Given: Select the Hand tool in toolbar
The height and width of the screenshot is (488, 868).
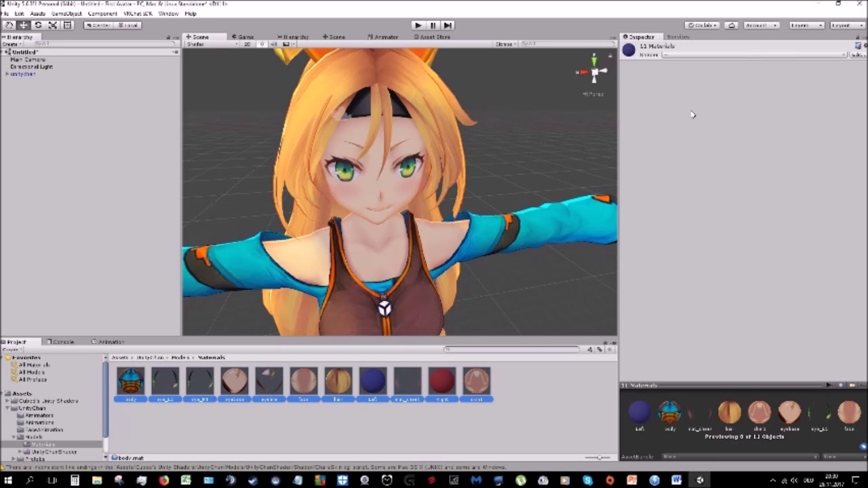Looking at the screenshot, I should pyautogui.click(x=9, y=25).
